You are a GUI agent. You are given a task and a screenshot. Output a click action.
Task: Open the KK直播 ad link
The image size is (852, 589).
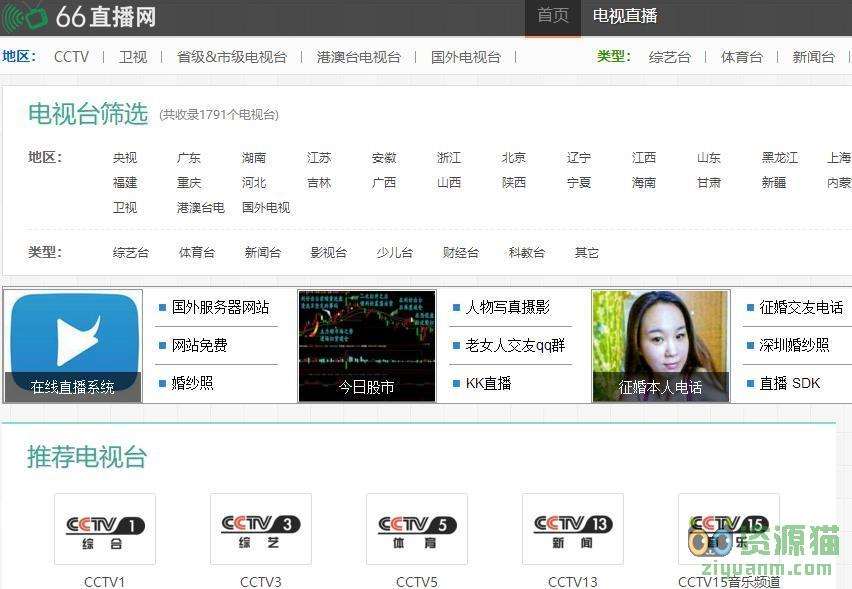coord(488,383)
